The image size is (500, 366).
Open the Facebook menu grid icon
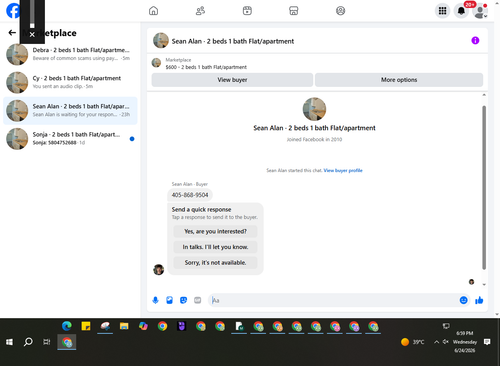[442, 11]
